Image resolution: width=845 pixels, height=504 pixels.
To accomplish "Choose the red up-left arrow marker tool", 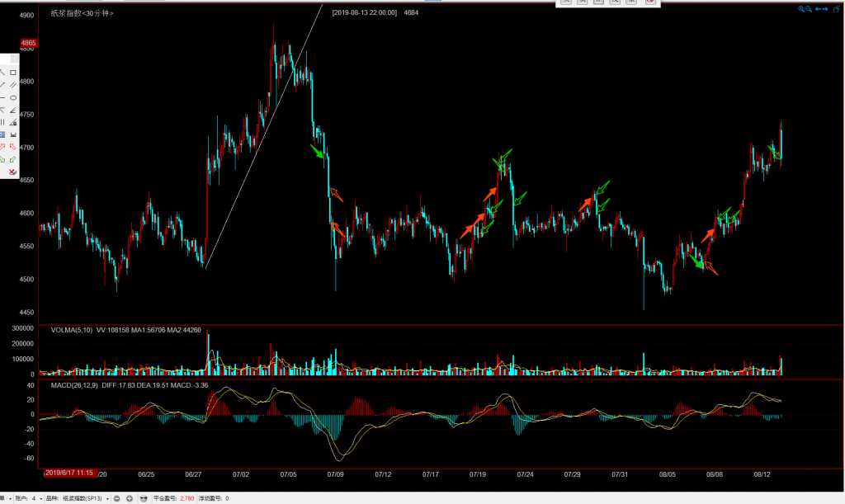I will point(13,146).
